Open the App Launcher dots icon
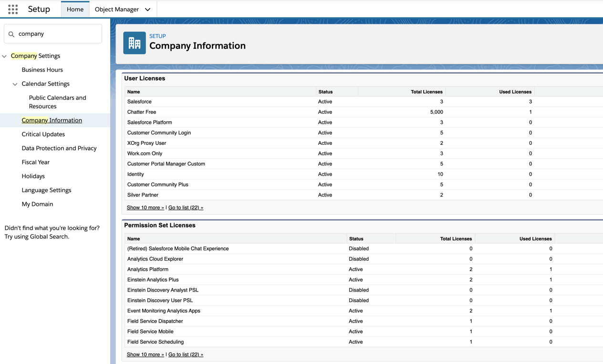 pyautogui.click(x=13, y=9)
